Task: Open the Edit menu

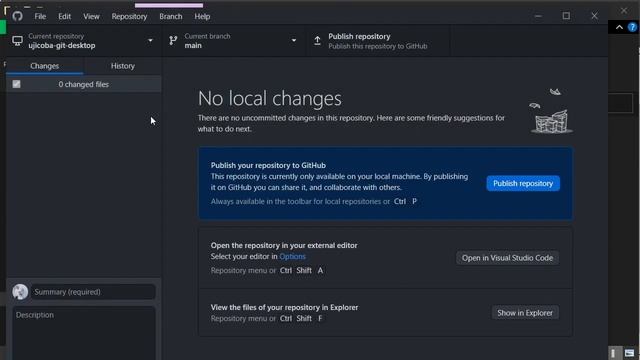Action: click(x=64, y=16)
